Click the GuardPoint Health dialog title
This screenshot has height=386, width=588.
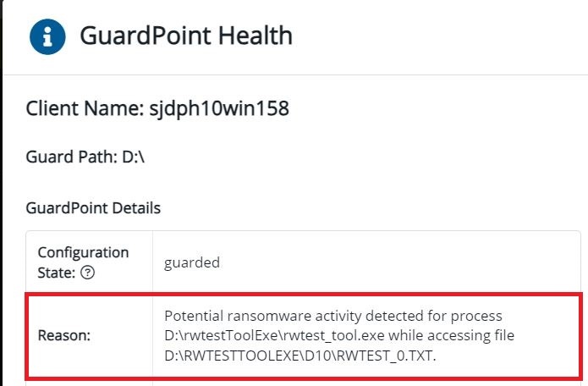(186, 36)
